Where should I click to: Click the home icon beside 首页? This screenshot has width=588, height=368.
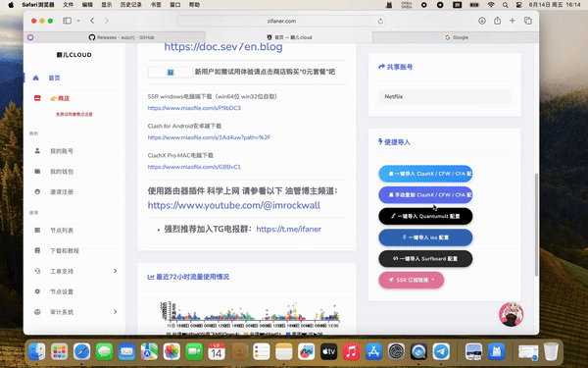[36, 78]
